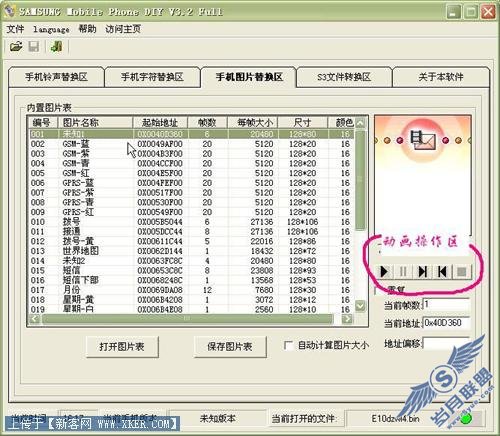The width and height of the screenshot is (500, 436).
Task: Open the 帮助 menu
Action: (87, 29)
